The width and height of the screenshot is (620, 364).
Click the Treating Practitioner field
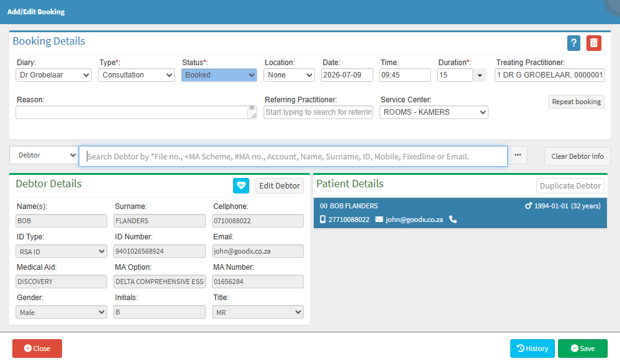click(x=549, y=75)
